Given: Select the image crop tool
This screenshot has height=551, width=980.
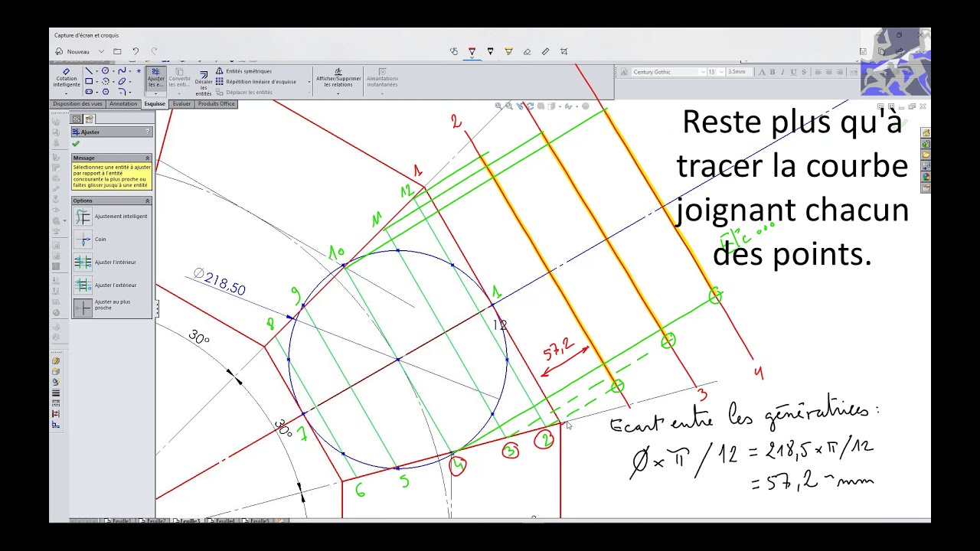Looking at the screenshot, I should tap(564, 51).
